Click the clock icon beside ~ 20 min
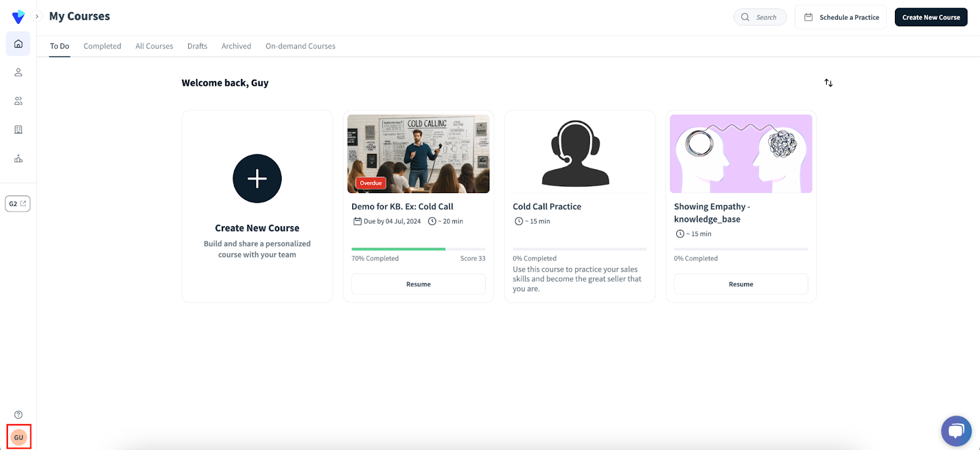The height and width of the screenshot is (450, 980). point(432,221)
